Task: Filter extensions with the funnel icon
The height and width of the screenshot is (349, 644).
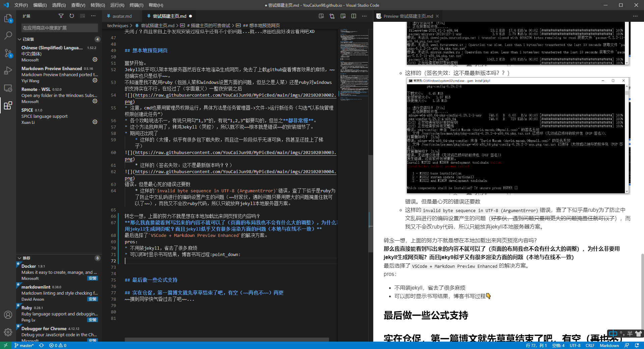Action: coord(61,16)
